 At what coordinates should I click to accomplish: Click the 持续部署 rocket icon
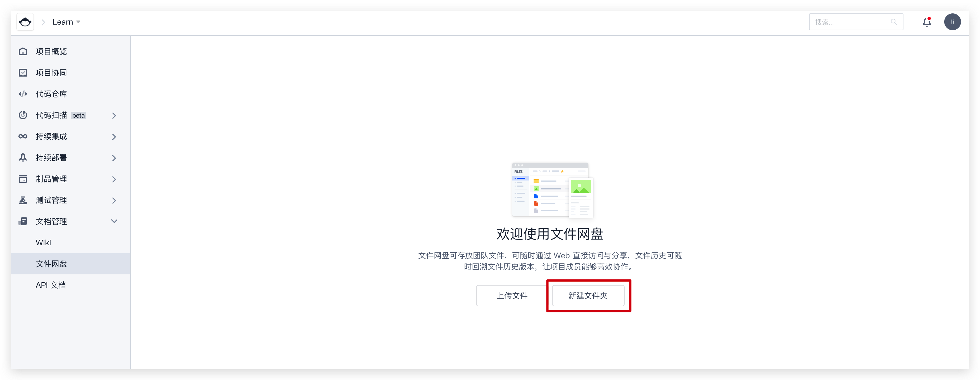click(23, 158)
